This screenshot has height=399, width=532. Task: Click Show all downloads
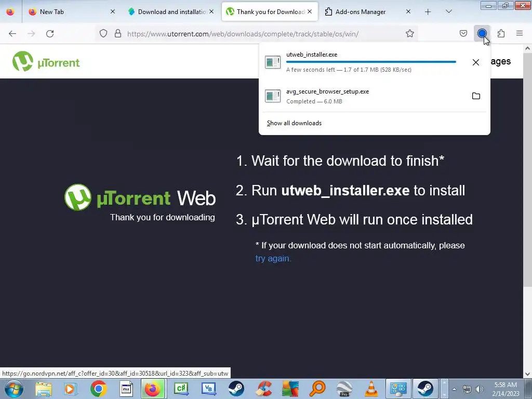294,123
